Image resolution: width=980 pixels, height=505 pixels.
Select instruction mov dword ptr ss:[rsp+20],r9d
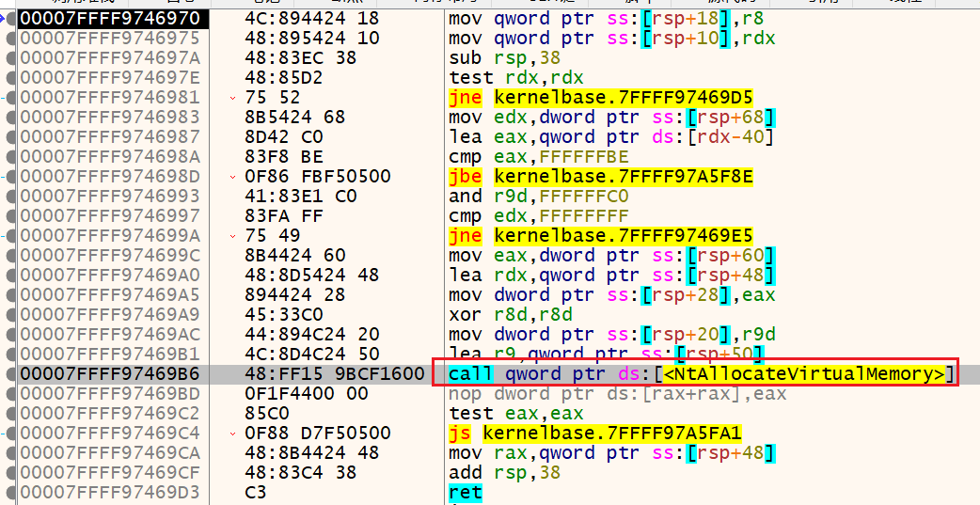612,335
